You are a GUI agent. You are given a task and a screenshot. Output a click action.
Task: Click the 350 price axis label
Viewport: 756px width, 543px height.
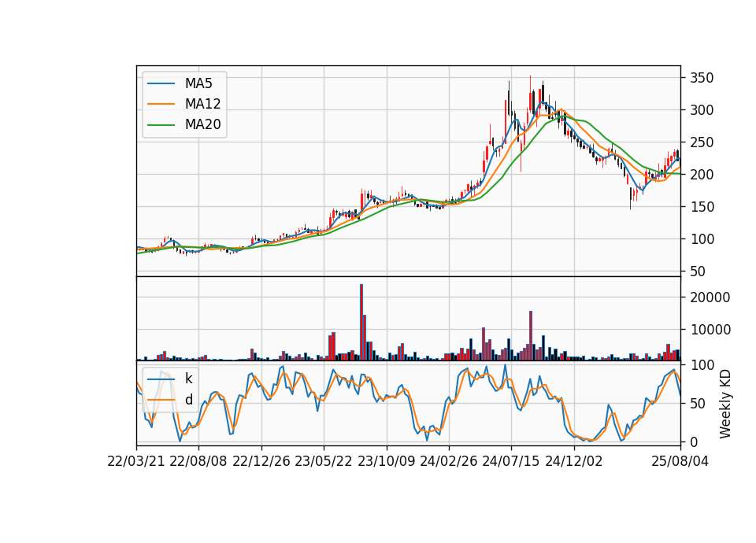[702, 78]
